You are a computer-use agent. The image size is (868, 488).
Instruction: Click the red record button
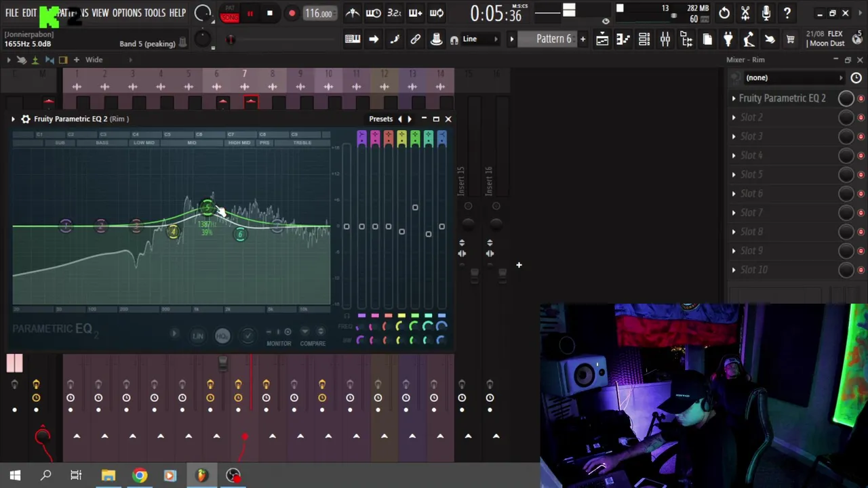292,14
